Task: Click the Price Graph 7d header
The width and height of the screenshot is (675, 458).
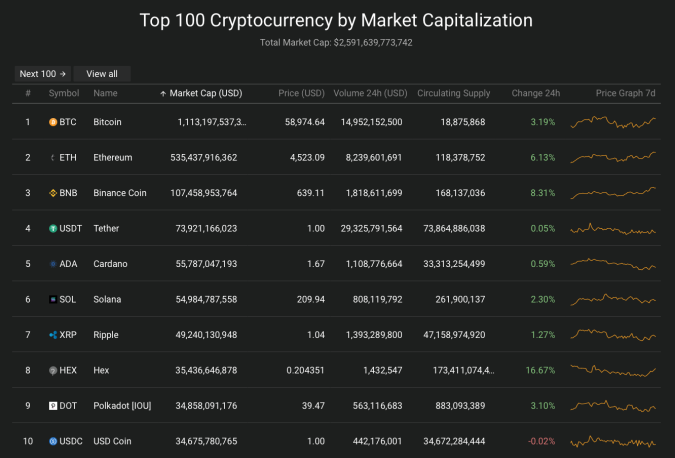Action: point(625,93)
